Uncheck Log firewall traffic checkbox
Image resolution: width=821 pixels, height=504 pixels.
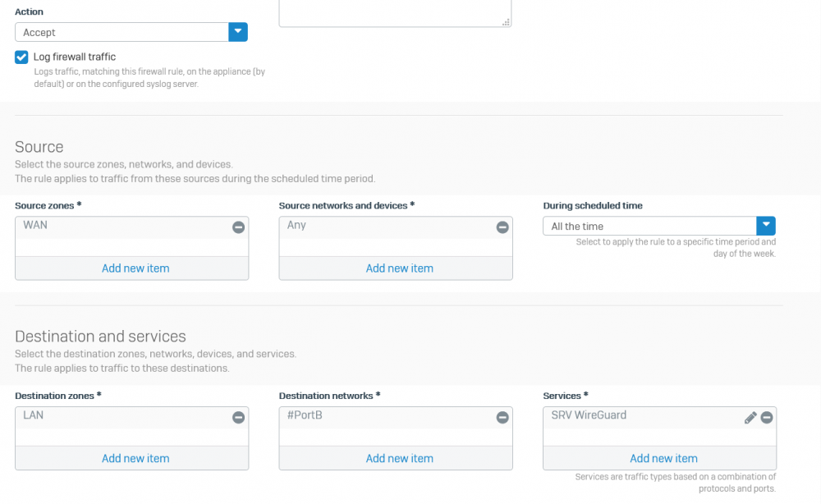(x=21, y=57)
